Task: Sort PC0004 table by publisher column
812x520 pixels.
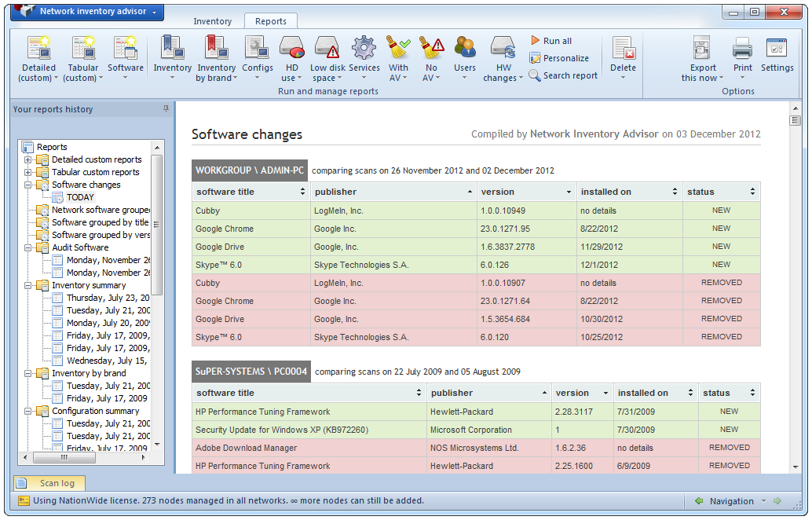Action: [x=488, y=393]
